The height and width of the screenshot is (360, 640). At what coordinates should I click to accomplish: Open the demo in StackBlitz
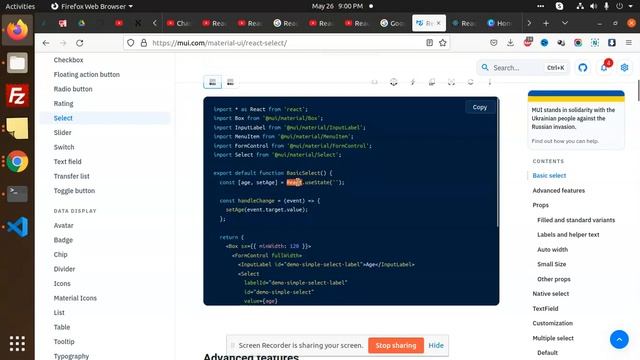pos(413,82)
